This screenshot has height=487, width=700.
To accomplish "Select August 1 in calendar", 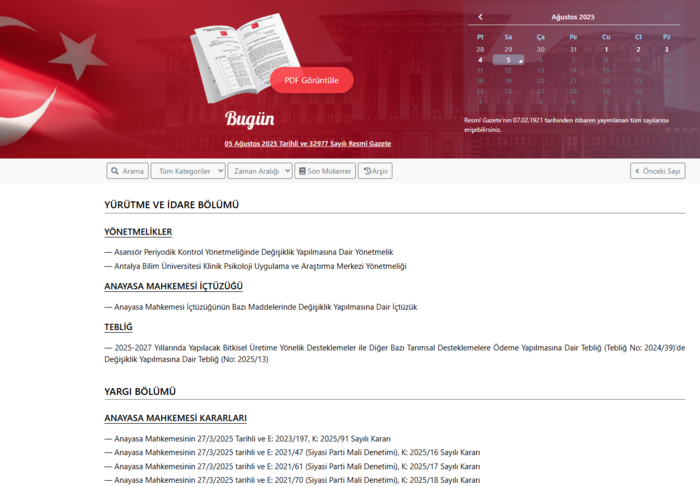I will [x=606, y=50].
